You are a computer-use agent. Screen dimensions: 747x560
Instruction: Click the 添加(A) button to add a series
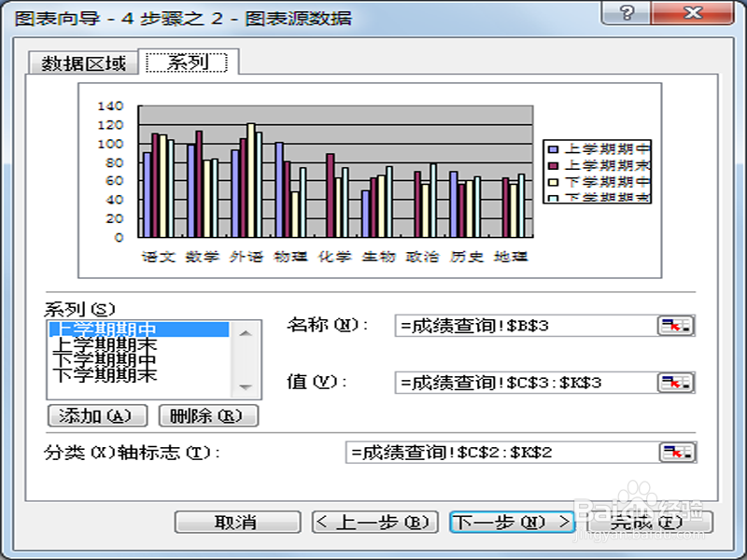coord(96,415)
